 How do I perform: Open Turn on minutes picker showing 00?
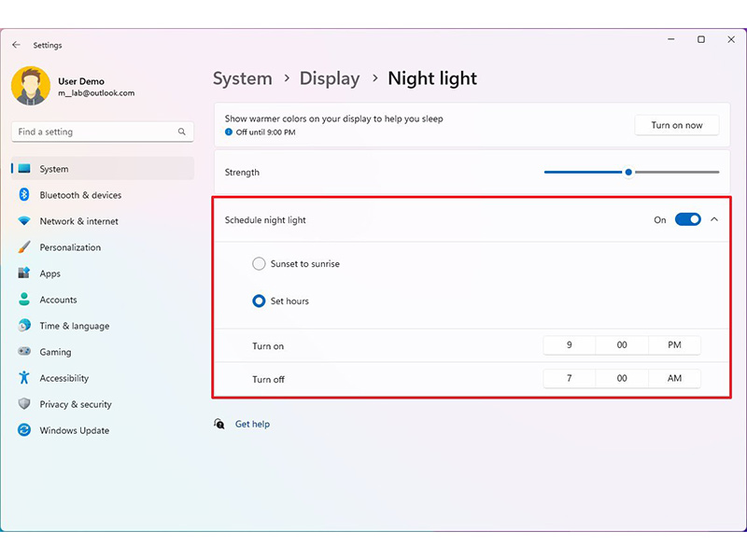pyautogui.click(x=622, y=344)
